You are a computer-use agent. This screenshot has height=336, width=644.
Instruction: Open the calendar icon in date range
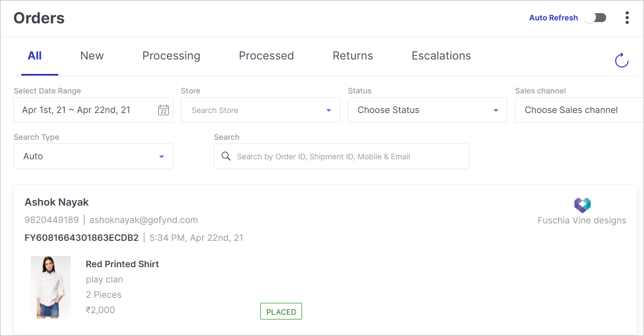(163, 110)
